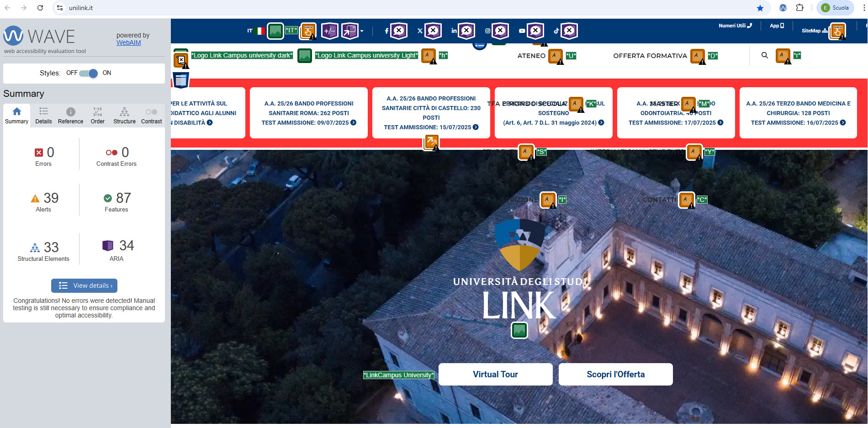The image size is (868, 428).
Task: Click the accesskey alert icon next to ATENEO
Action: [556, 56]
